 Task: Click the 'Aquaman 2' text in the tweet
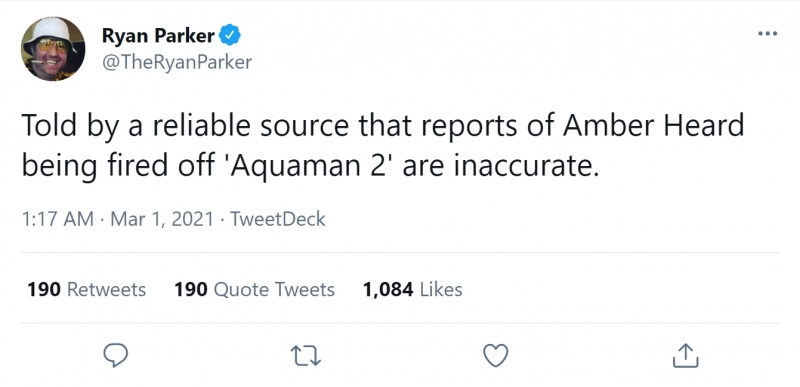[x=311, y=167]
